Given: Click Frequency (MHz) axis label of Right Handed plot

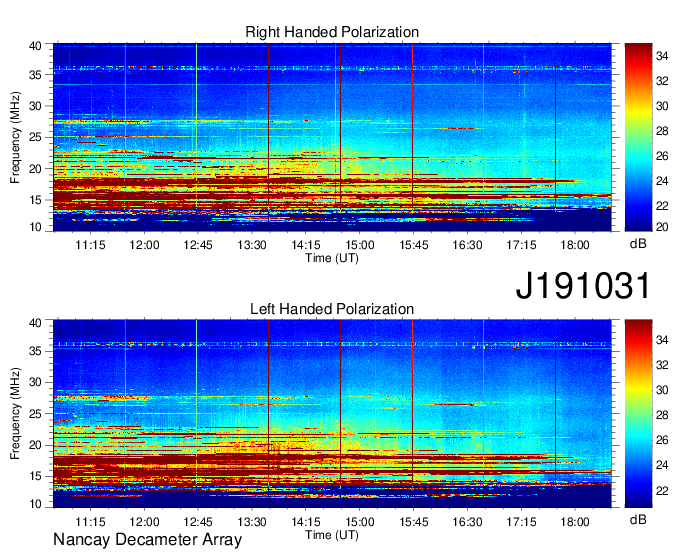Looking at the screenshot, I should (x=15, y=137).
